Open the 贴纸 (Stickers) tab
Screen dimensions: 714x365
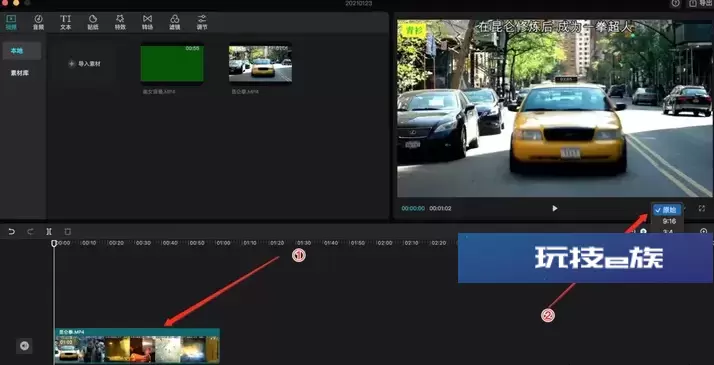tap(93, 22)
